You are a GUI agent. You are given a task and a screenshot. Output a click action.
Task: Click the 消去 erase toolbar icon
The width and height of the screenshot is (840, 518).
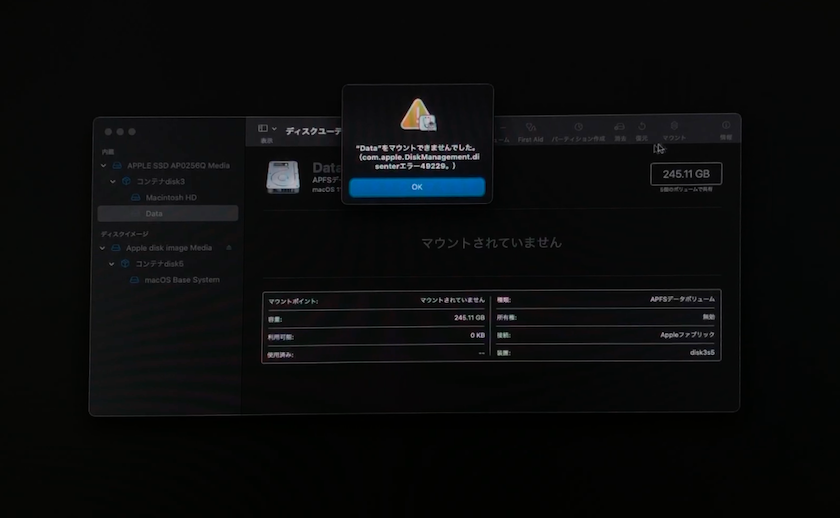619,127
